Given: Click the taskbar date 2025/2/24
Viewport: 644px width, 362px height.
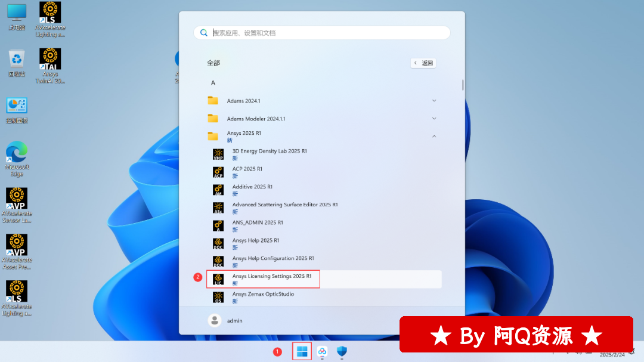Looking at the screenshot, I should tap(612, 355).
